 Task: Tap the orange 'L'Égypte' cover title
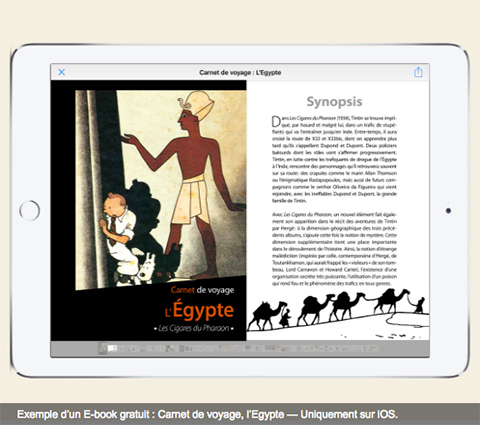click(199, 310)
